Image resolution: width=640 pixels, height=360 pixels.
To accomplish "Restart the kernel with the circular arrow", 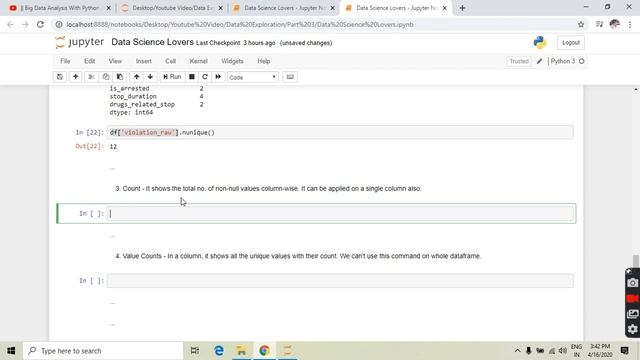I will [205, 77].
